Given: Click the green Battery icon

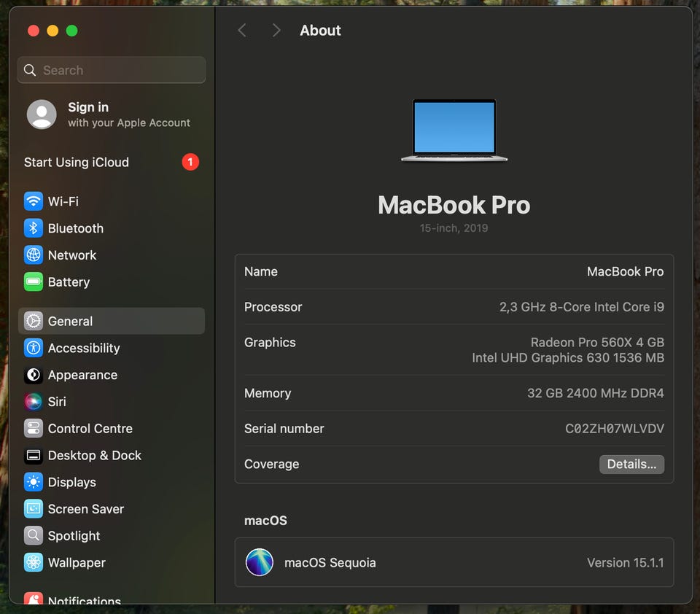Looking at the screenshot, I should (x=34, y=282).
